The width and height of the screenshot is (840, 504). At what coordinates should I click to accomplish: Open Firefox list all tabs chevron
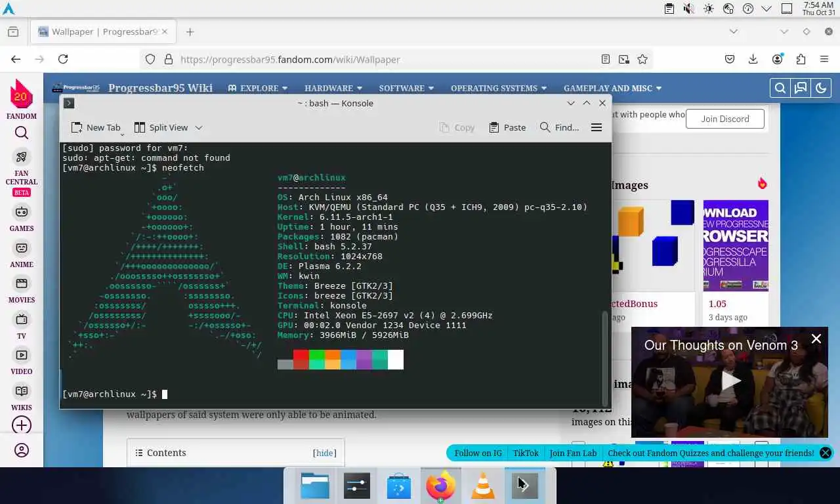734,31
